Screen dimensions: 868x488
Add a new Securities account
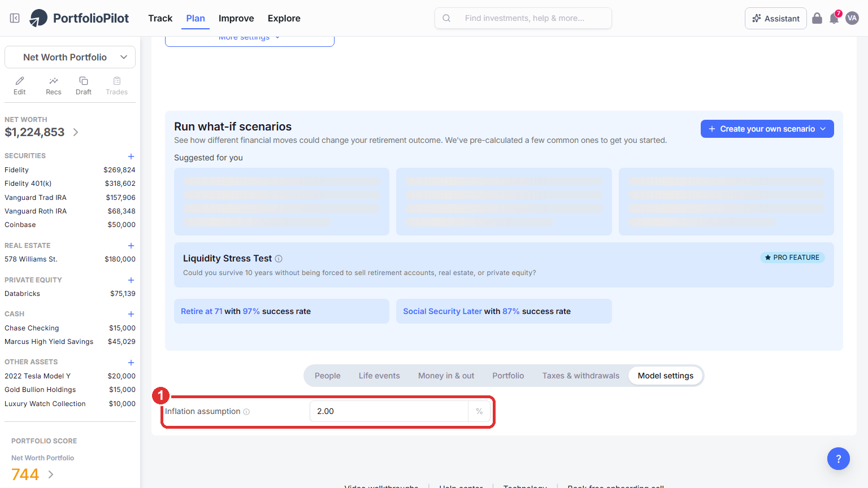coord(131,156)
